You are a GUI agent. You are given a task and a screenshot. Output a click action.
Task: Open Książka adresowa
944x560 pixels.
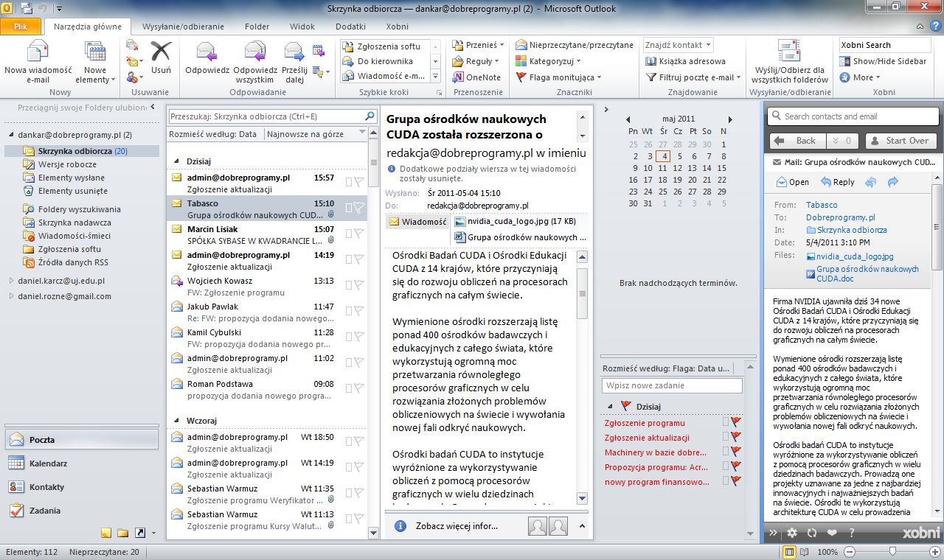pyautogui.click(x=685, y=61)
